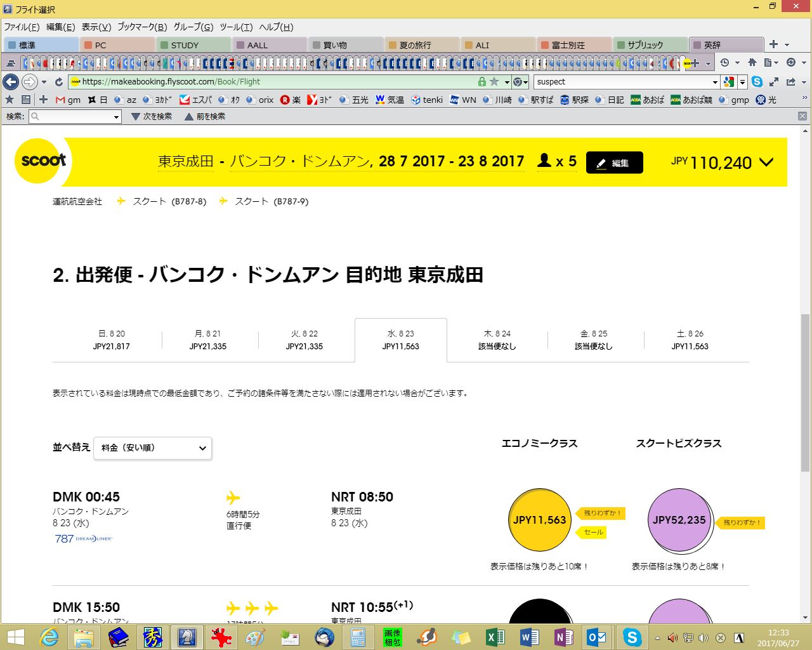Open Thunderbird from the taskbar
Viewport: 812px width, 650px height.
click(324, 637)
